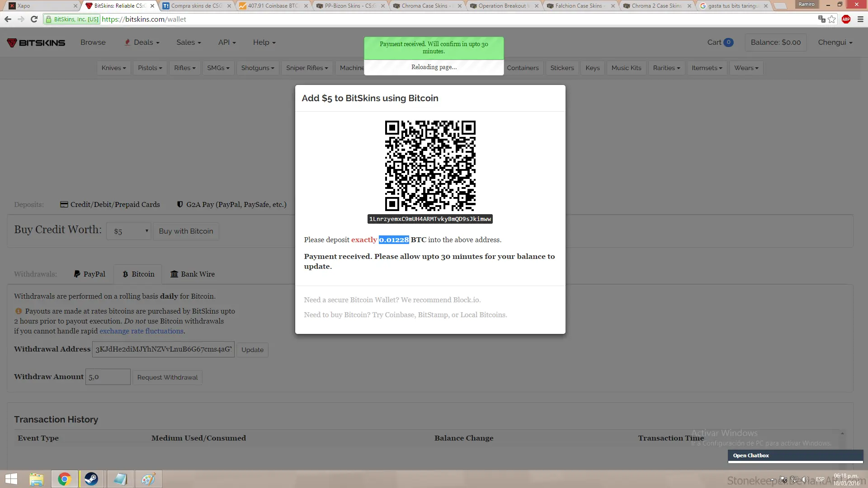This screenshot has width=868, height=488.
Task: Click the Update address button
Action: [x=252, y=350]
